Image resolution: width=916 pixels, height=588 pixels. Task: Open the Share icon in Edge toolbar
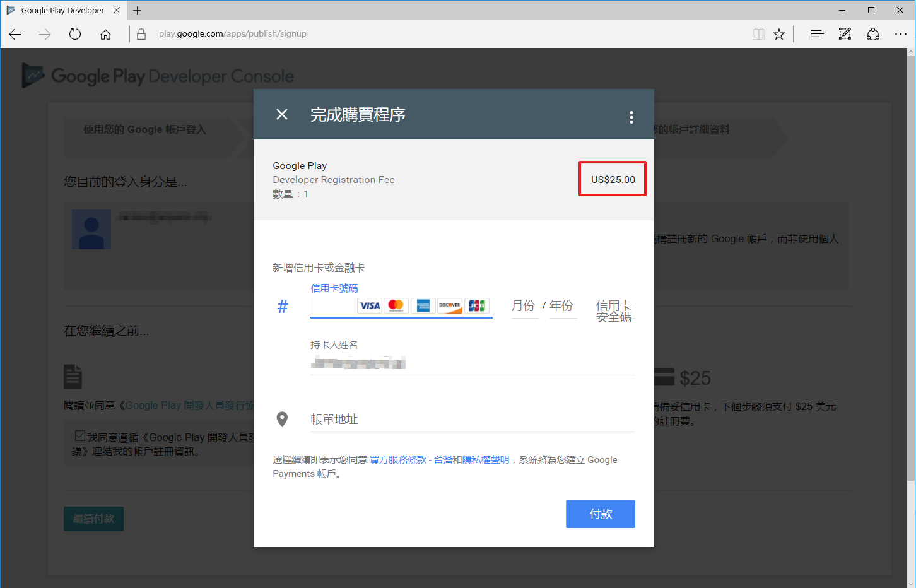(x=872, y=34)
